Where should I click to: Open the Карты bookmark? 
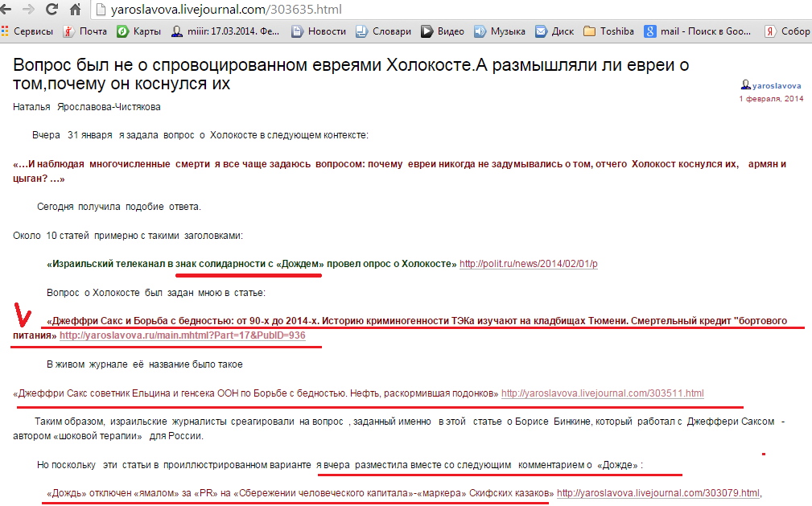coord(138,31)
